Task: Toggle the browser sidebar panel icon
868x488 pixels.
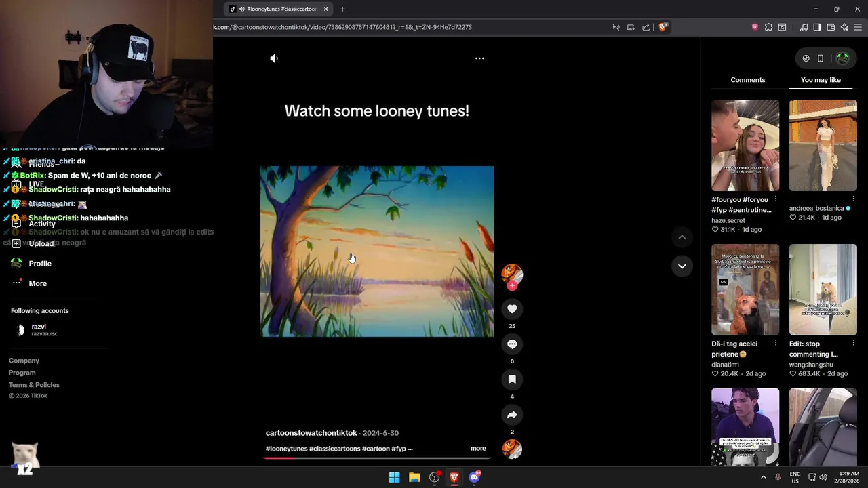Action: coord(817,27)
